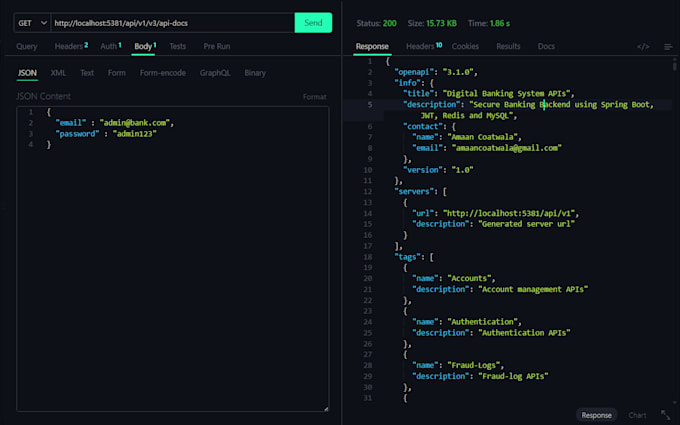Switch to the request Headers tab

pos(71,46)
